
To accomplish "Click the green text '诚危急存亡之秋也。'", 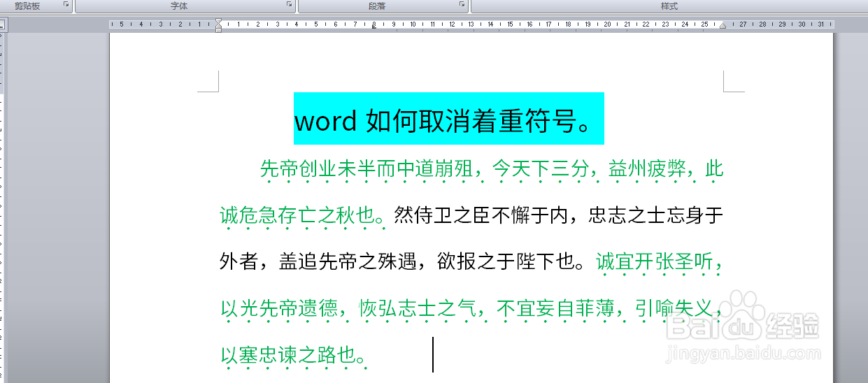I will 303,216.
